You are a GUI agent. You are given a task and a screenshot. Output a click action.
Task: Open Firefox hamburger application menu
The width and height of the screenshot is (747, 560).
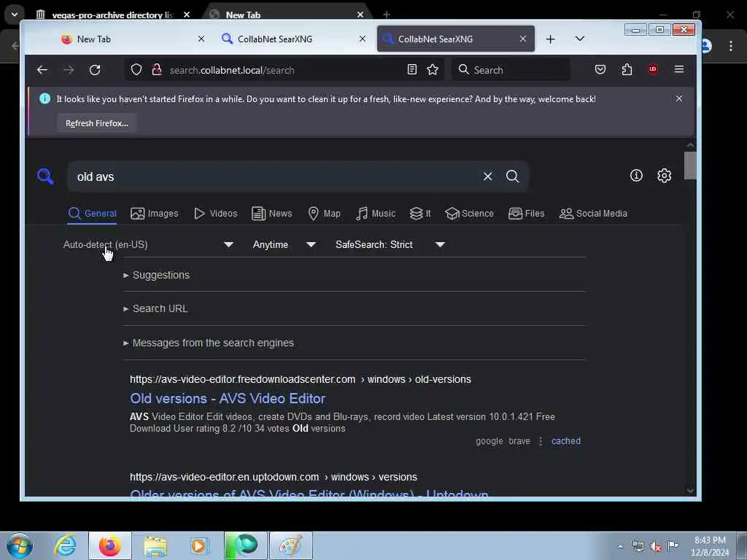[679, 69]
